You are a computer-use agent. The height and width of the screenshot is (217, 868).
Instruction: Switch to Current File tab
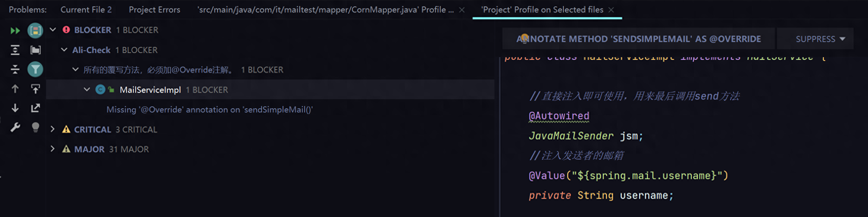coord(86,10)
